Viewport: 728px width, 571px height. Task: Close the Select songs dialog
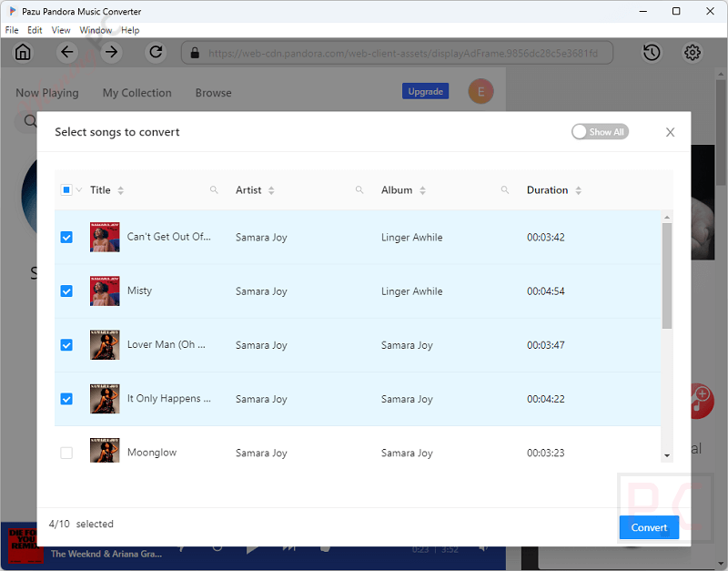670,132
